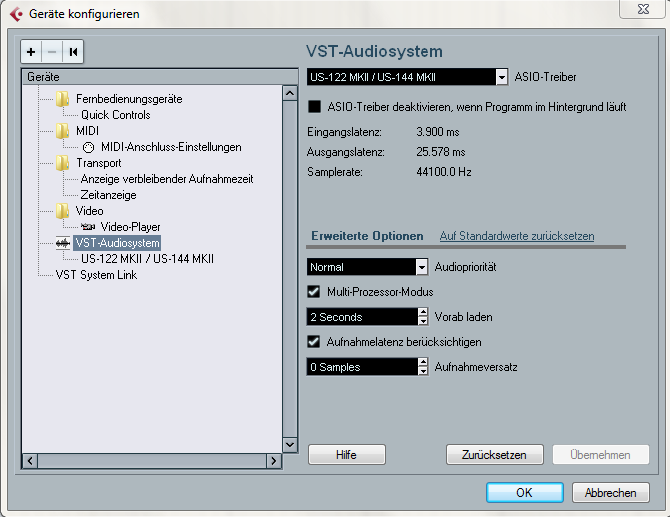
Task: Close the Geräte konfigurieren dialog
Action: click(x=643, y=9)
